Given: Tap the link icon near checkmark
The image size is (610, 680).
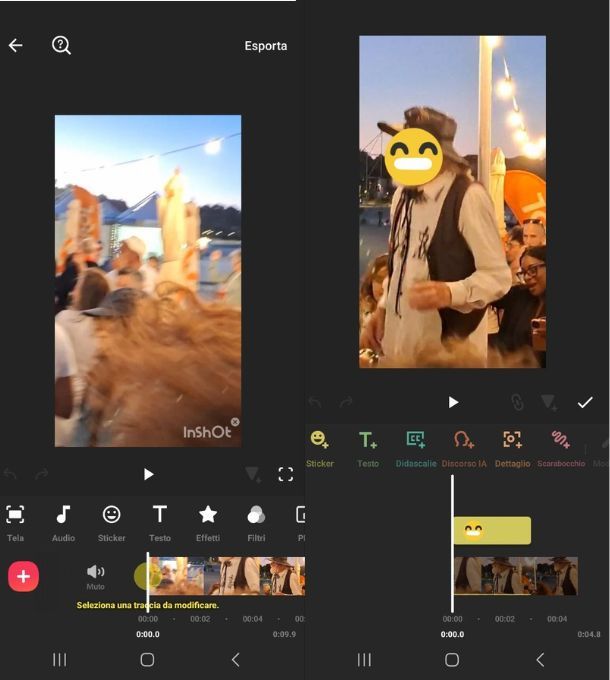Looking at the screenshot, I should point(517,402).
